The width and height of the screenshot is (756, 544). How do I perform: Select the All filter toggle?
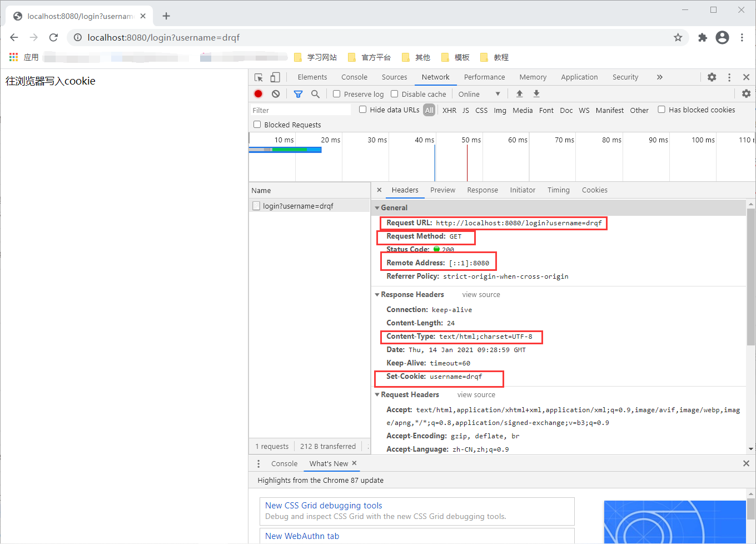point(429,110)
